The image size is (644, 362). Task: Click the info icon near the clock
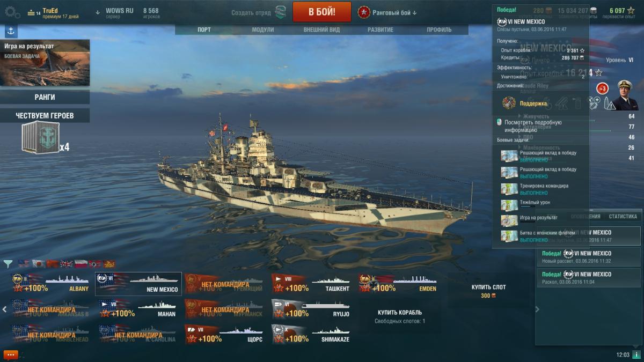click(635, 354)
